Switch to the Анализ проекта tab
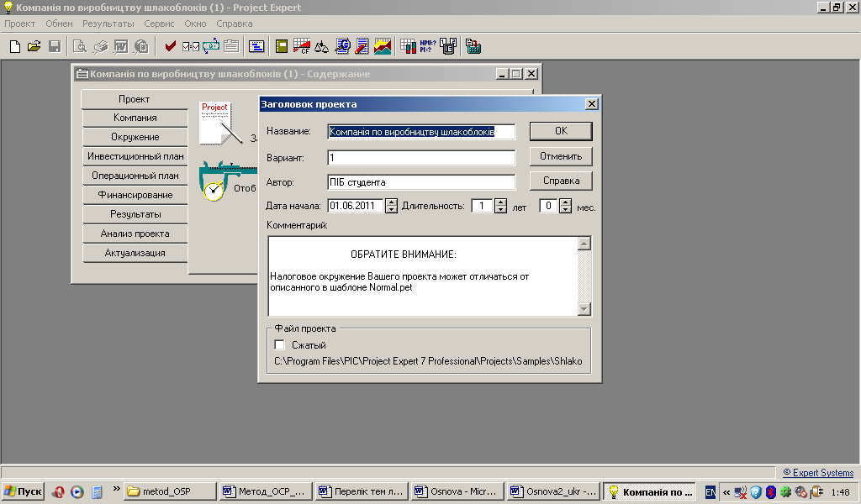 point(135,234)
